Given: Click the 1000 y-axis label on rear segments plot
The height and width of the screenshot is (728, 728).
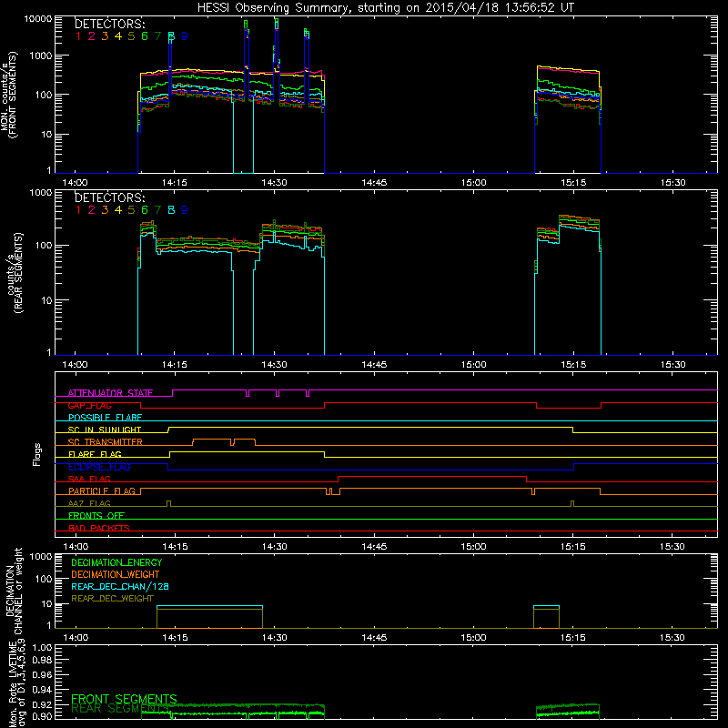Looking at the screenshot, I should point(41,193).
